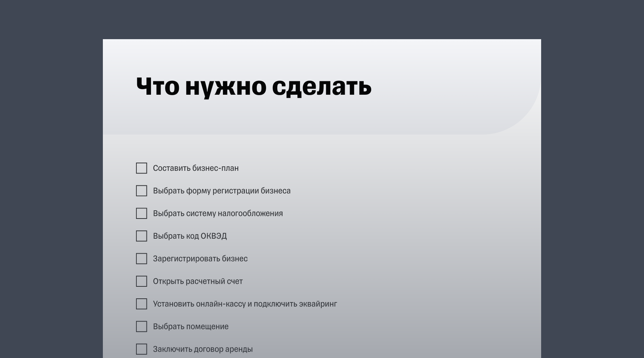The width and height of the screenshot is (644, 358).
Task: Select the text 'Выбрать форму регистрации бизнеса'
Action: pyautogui.click(x=222, y=191)
